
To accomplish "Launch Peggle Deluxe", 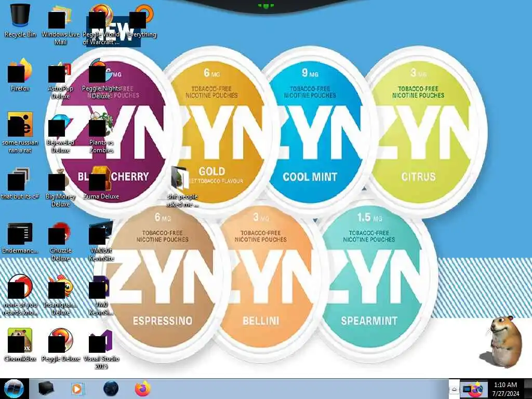I will (60, 344).
